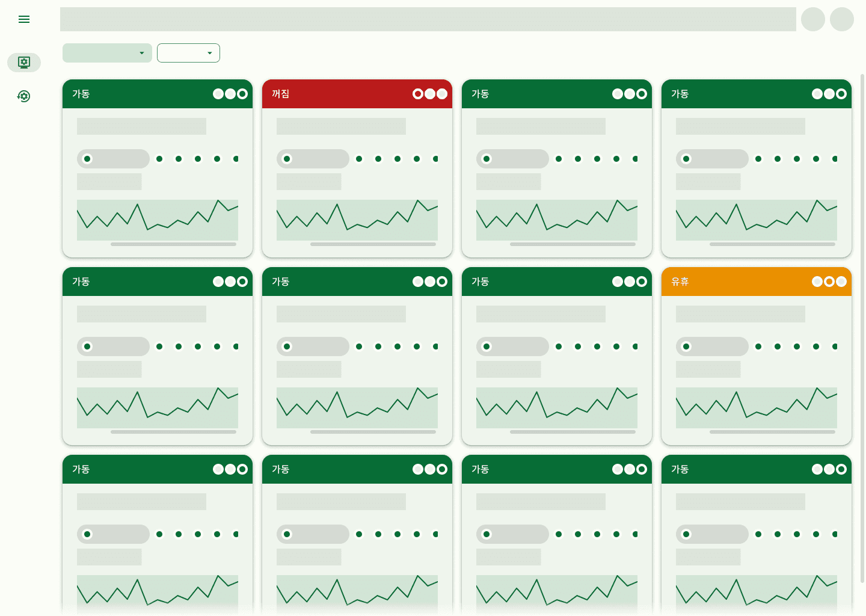Select the last radio on the 유휴 card
Screen dimensions: 866x616
tap(841, 282)
